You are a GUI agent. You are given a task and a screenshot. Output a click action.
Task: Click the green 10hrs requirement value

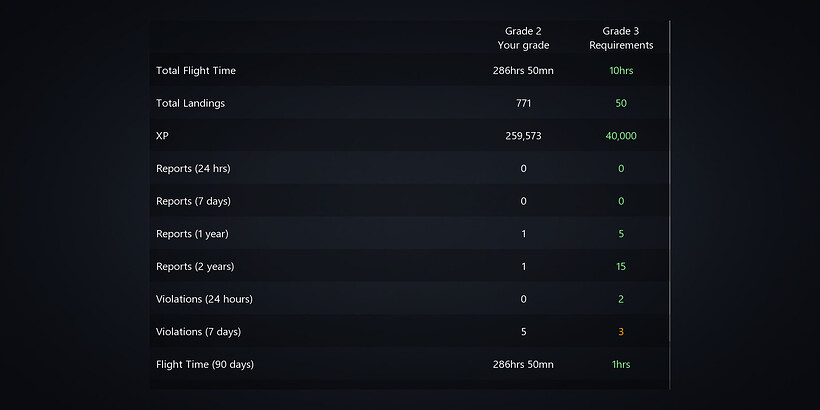(621, 71)
